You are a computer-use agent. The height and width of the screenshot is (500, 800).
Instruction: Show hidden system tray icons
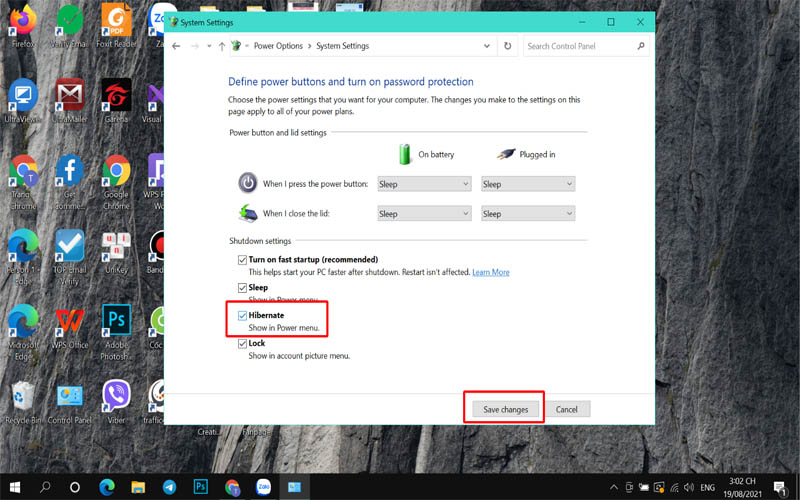(x=614, y=487)
